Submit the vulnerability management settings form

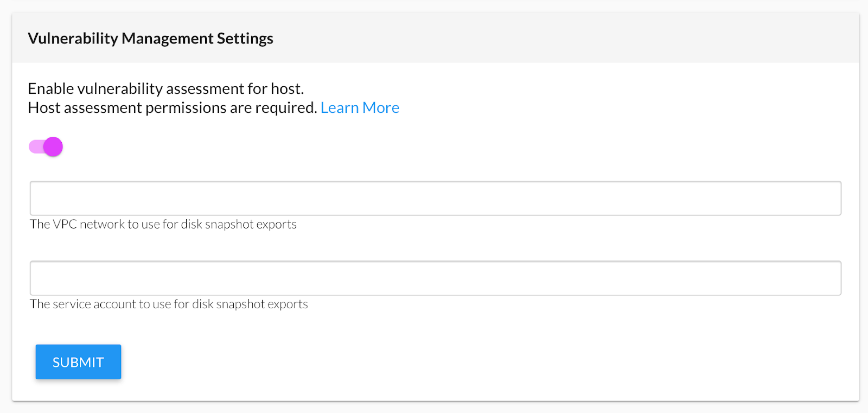(x=78, y=362)
